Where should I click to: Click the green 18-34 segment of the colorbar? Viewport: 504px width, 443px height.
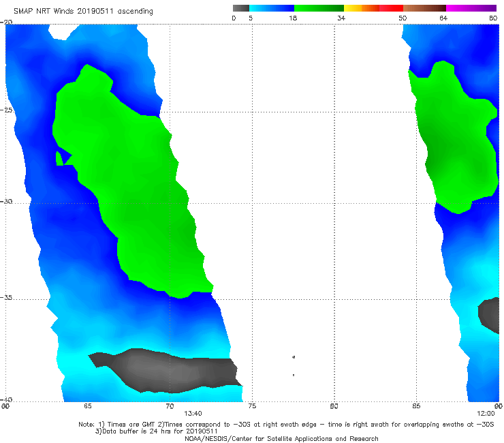[x=319, y=8]
